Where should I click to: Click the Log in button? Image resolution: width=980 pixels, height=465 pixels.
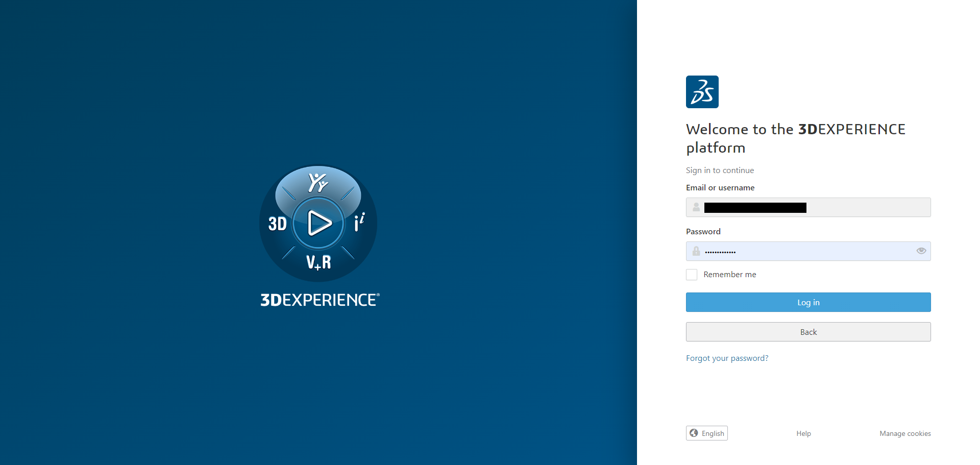[x=808, y=302]
